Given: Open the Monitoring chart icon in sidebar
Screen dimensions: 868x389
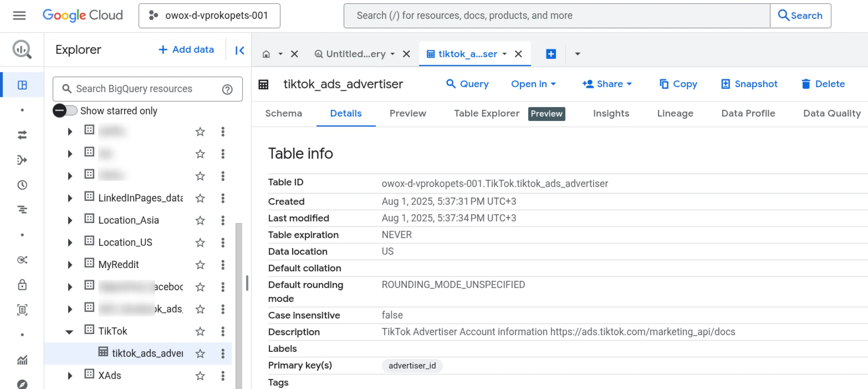Looking at the screenshot, I should [x=22, y=360].
